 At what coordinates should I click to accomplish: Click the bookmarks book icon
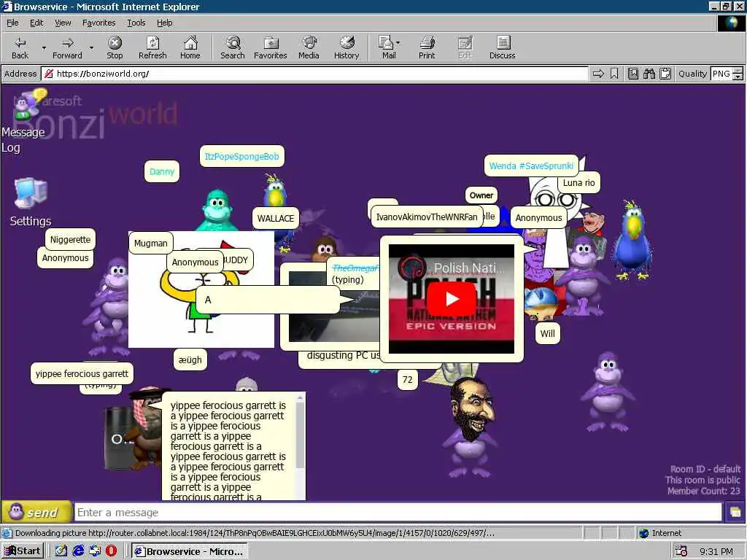point(632,74)
